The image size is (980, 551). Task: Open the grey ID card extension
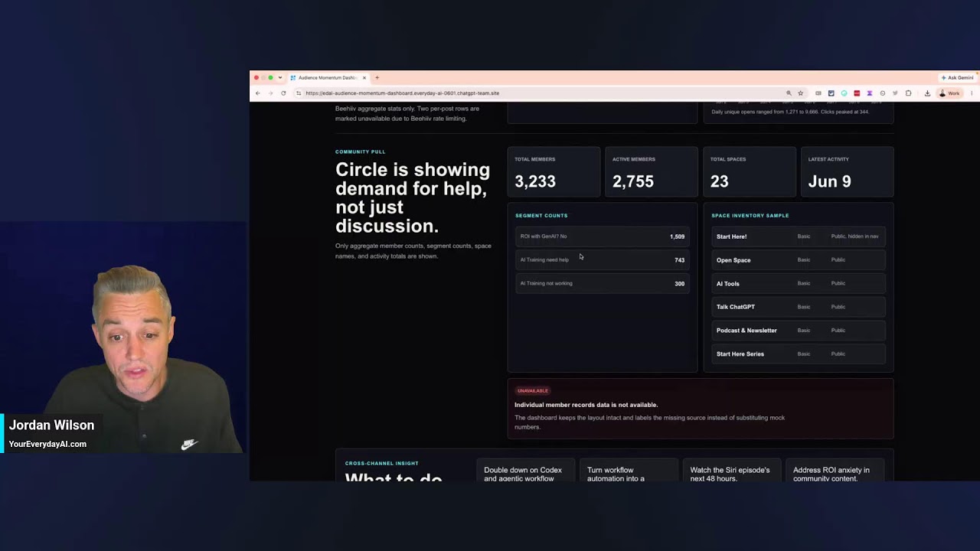(818, 93)
